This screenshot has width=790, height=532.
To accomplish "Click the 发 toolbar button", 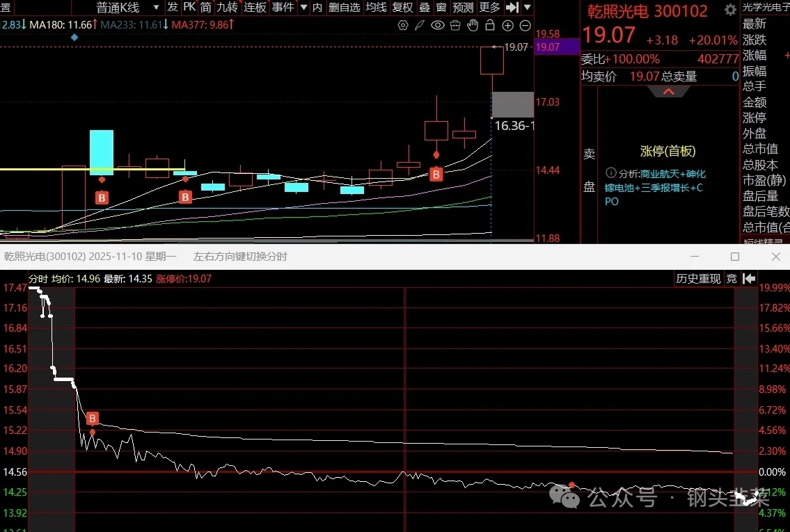I will coord(173,7).
